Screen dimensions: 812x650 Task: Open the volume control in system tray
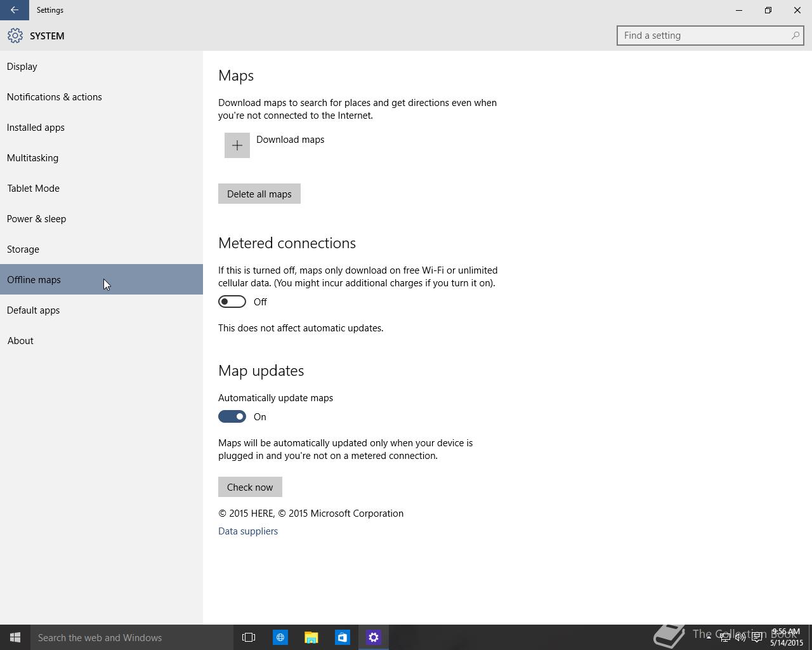pyautogui.click(x=740, y=637)
